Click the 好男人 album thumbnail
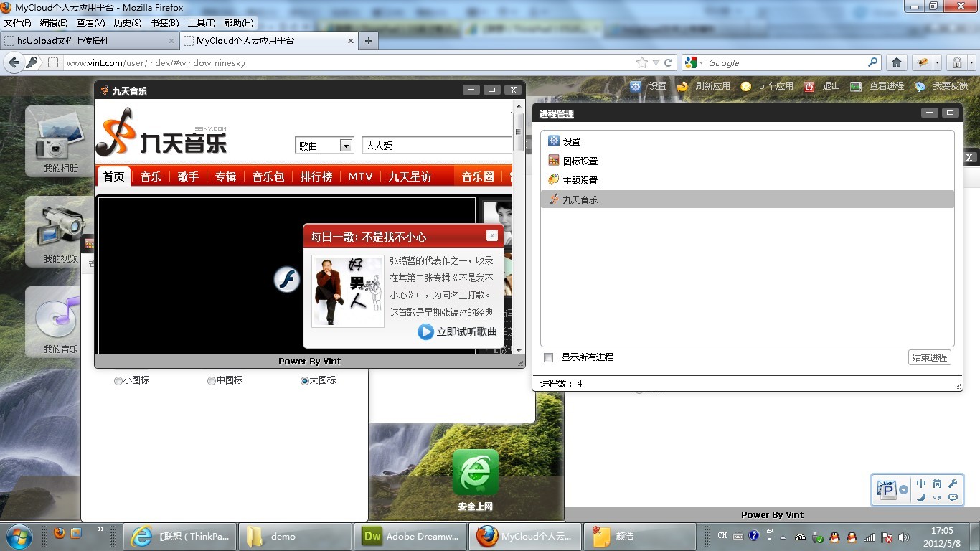 coord(348,292)
